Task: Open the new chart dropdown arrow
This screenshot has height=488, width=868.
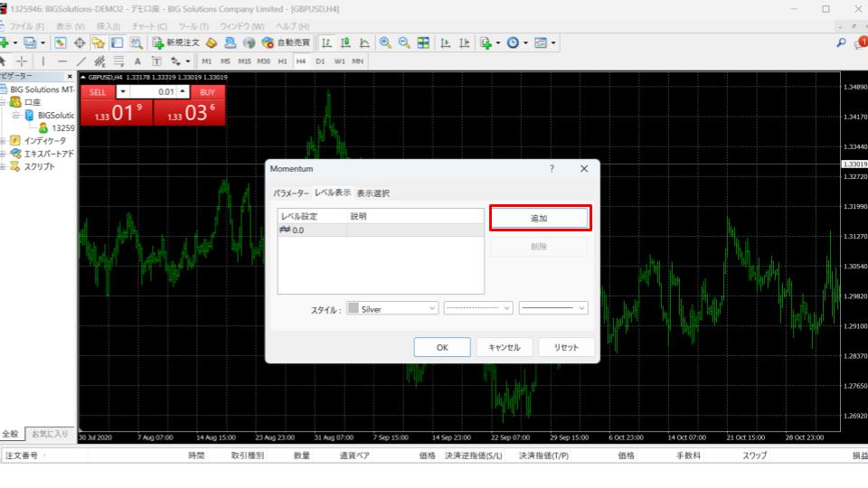Action: click(15, 42)
